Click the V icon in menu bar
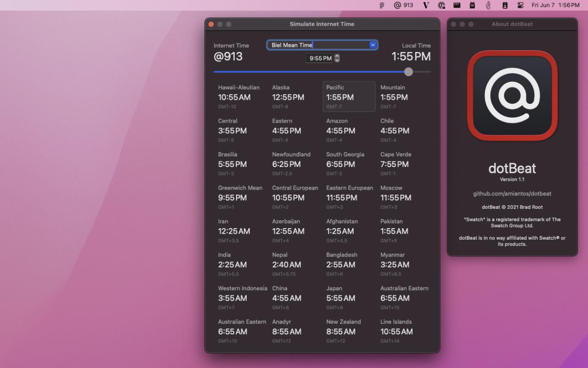This screenshot has width=588, height=368. click(426, 6)
